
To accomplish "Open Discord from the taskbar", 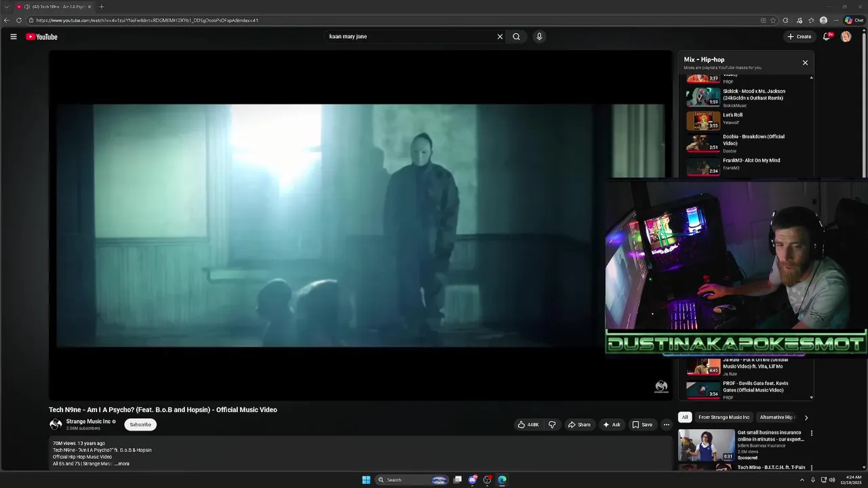I will click(x=473, y=480).
